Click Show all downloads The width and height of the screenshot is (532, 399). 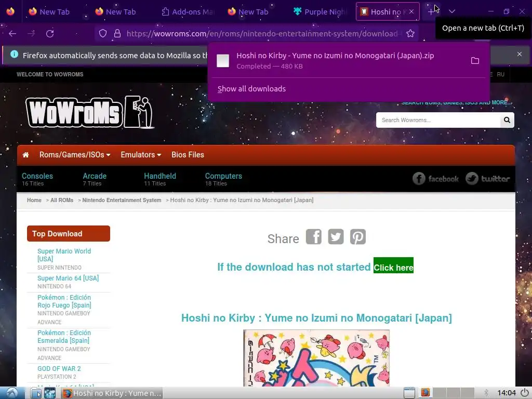pyautogui.click(x=251, y=89)
